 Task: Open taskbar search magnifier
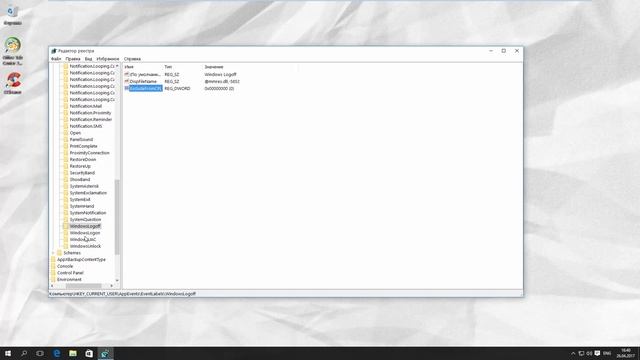pyautogui.click(x=24, y=353)
